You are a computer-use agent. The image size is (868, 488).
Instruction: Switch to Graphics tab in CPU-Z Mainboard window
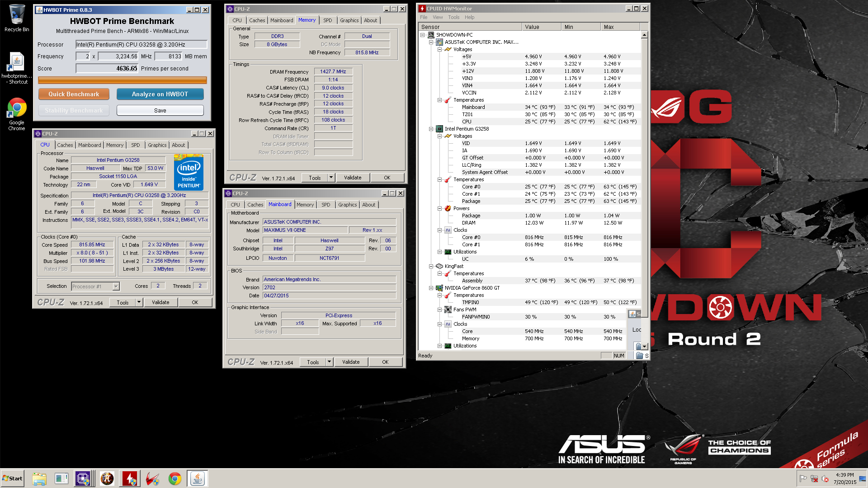[x=348, y=205]
